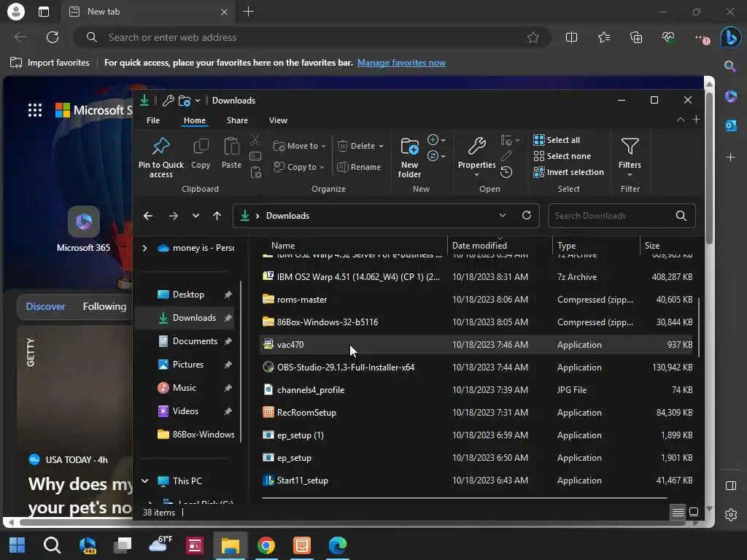
Task: Open address bar history dropdown
Action: [502, 215]
